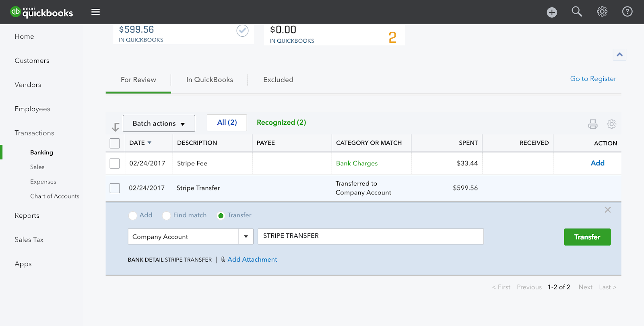Select the Find match radio button
This screenshot has height=326, width=644.
click(167, 216)
